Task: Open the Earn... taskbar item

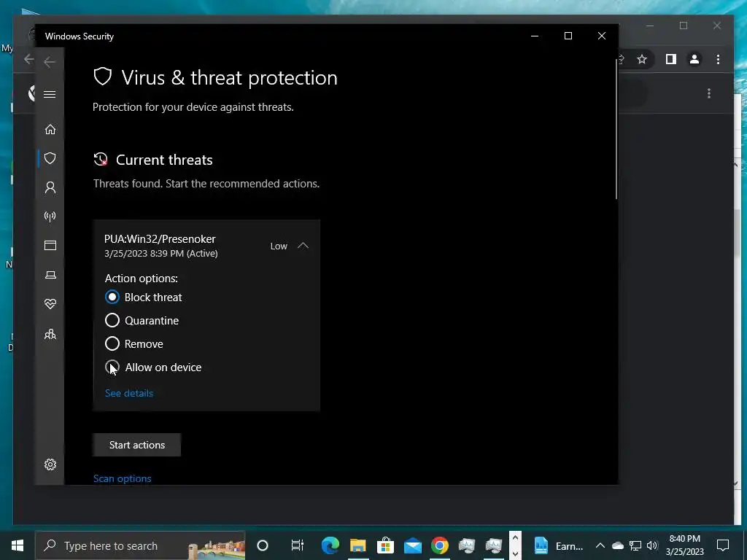Action: coord(557,545)
